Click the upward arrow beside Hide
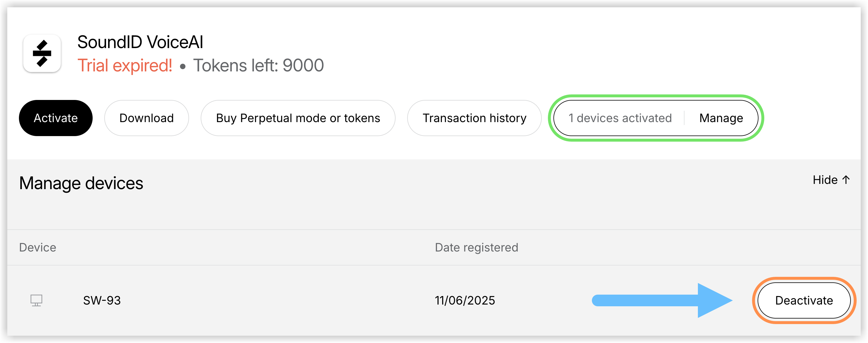 (x=846, y=180)
